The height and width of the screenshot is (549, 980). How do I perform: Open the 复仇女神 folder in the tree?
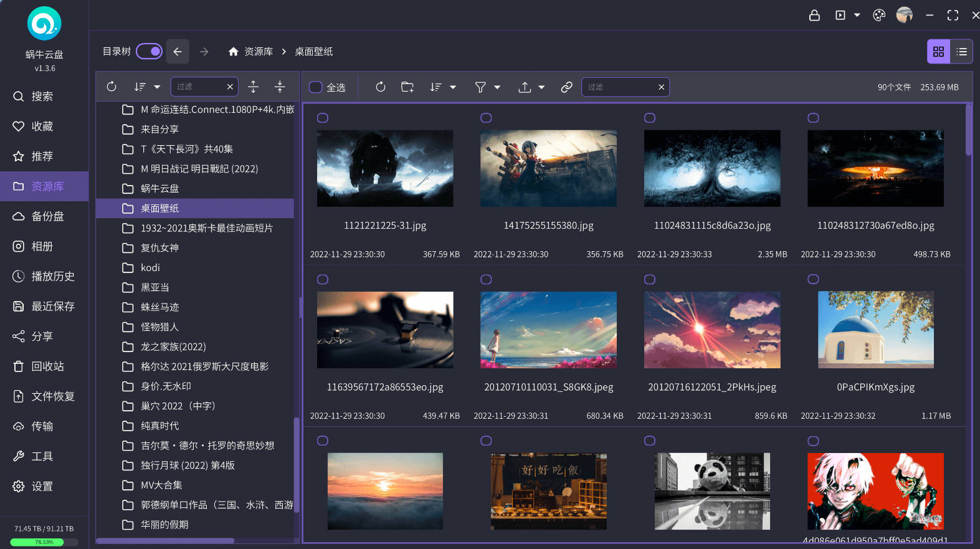point(195,247)
